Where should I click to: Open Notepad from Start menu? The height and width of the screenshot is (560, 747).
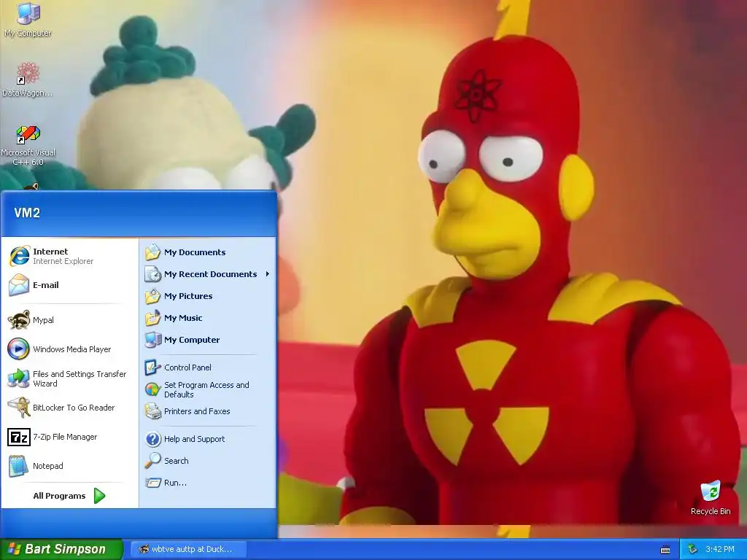pos(69,466)
